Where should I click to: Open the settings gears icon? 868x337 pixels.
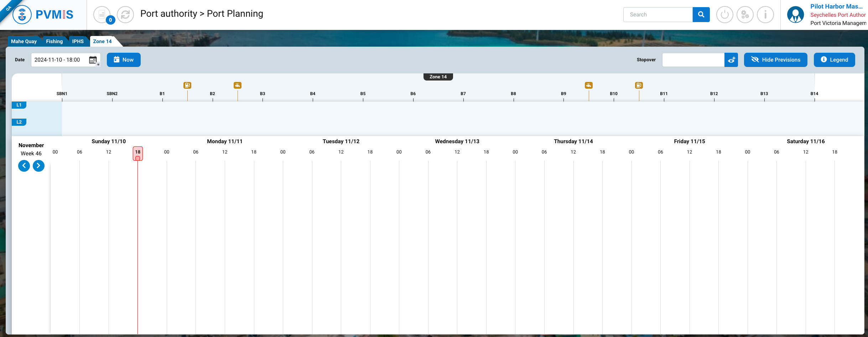pos(745,15)
